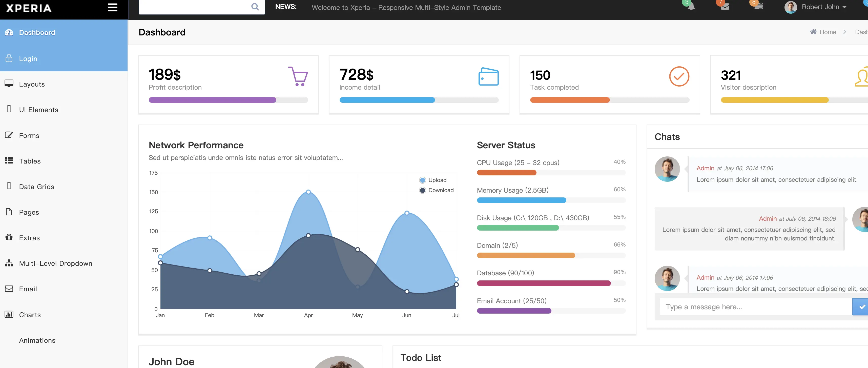Screen dimensions: 868x368
Task: Click the Home breadcrumb house icon
Action: point(813,32)
